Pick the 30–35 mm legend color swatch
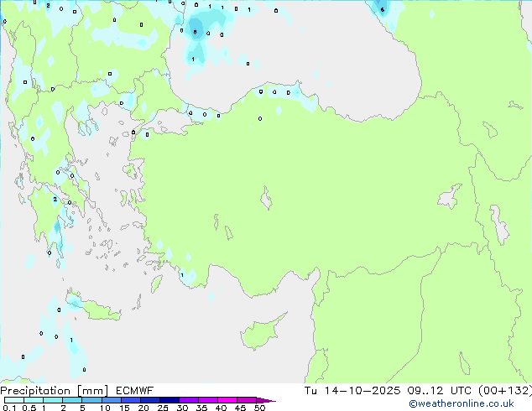Viewport: 532px width, 411px height. pyautogui.click(x=189, y=400)
